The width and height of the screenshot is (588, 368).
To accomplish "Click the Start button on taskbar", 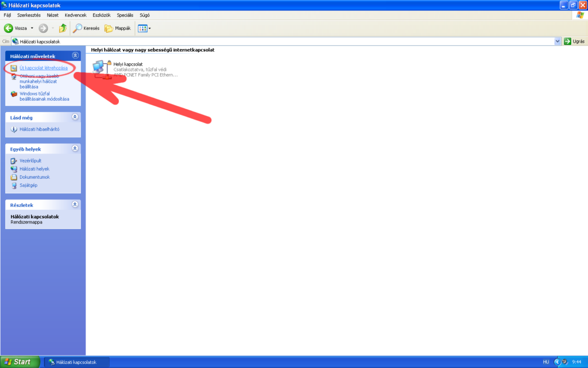I will 20,362.
